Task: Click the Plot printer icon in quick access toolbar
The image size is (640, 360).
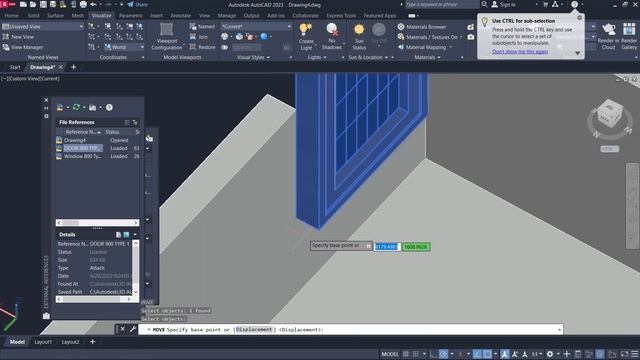Action: click(83, 4)
